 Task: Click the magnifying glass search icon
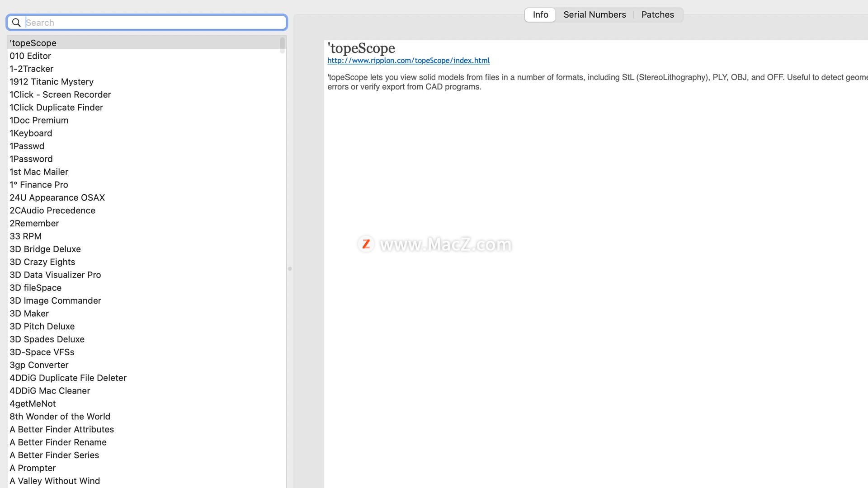pyautogui.click(x=16, y=23)
